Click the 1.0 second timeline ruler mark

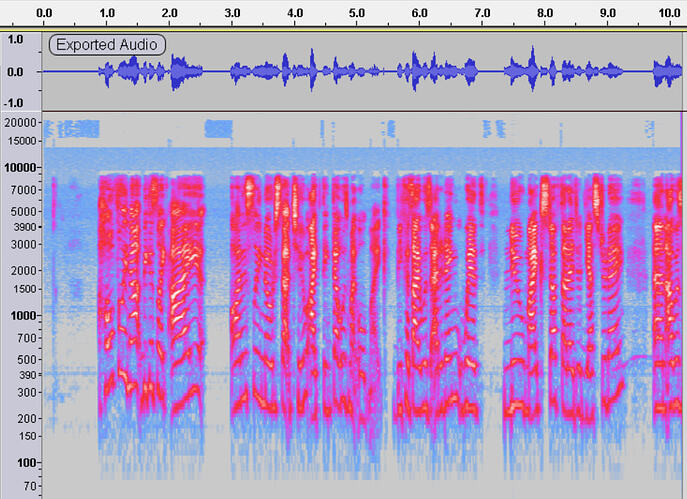coord(107,14)
